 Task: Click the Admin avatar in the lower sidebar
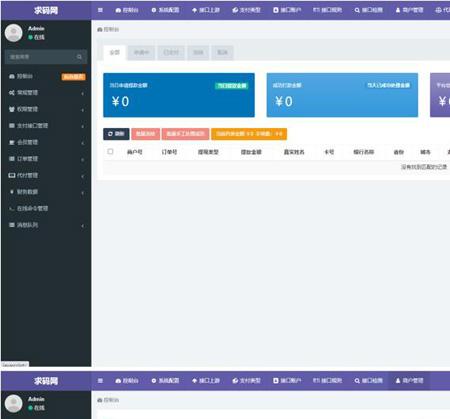14,403
